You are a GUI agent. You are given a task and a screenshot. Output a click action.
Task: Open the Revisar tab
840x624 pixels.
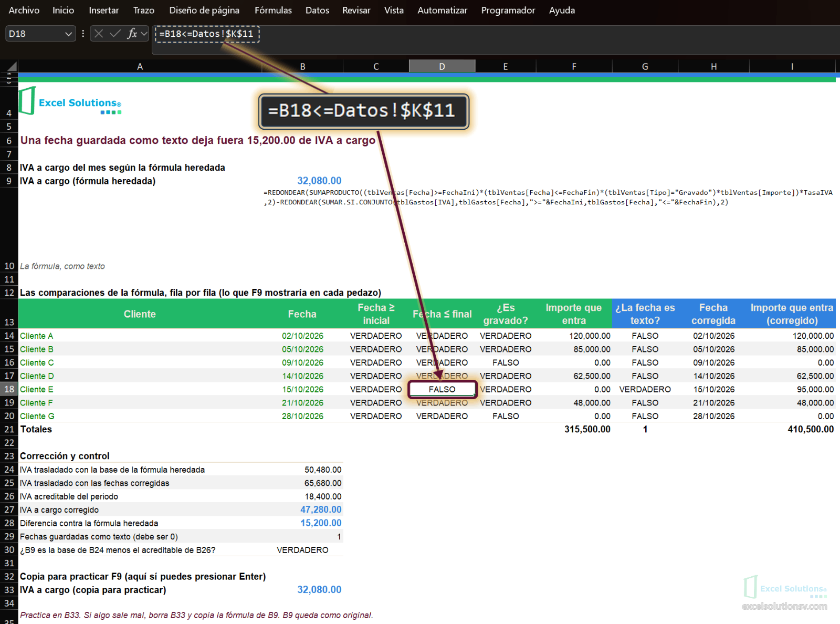[356, 10]
